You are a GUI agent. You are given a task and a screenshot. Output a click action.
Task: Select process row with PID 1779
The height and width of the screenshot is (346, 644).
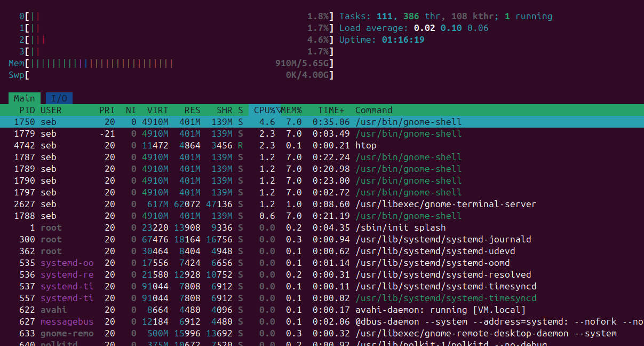[x=322, y=133]
